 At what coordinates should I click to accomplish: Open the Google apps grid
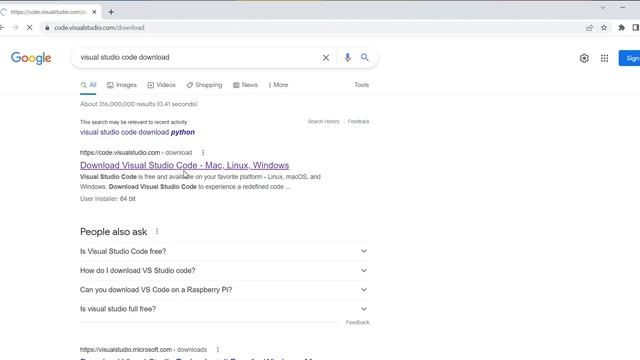click(604, 58)
